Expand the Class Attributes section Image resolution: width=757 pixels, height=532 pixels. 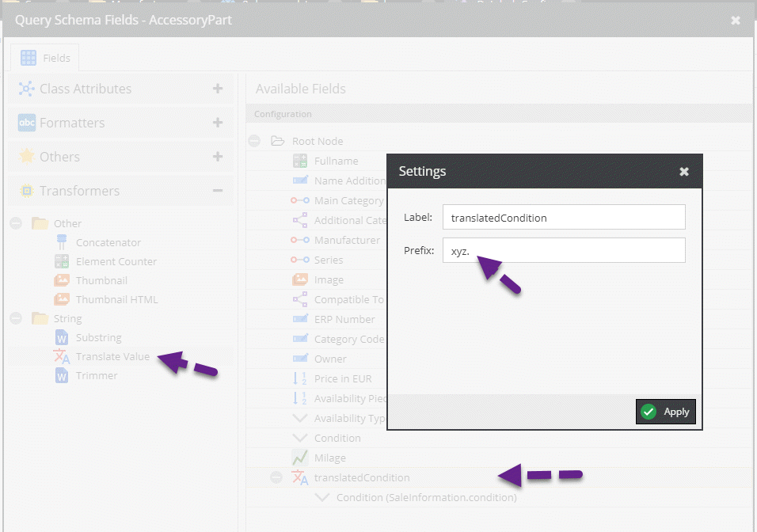click(218, 89)
